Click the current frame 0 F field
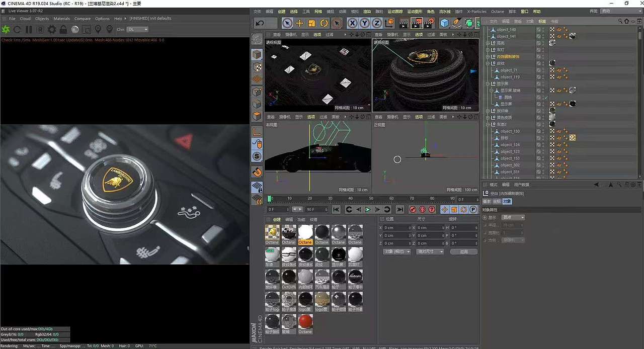Viewport: 644px width, 349px height. point(278,209)
